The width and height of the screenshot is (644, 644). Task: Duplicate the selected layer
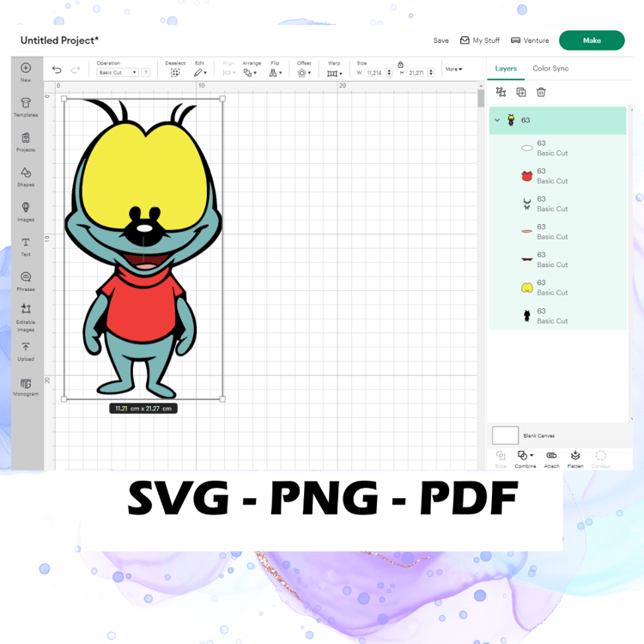point(521,92)
